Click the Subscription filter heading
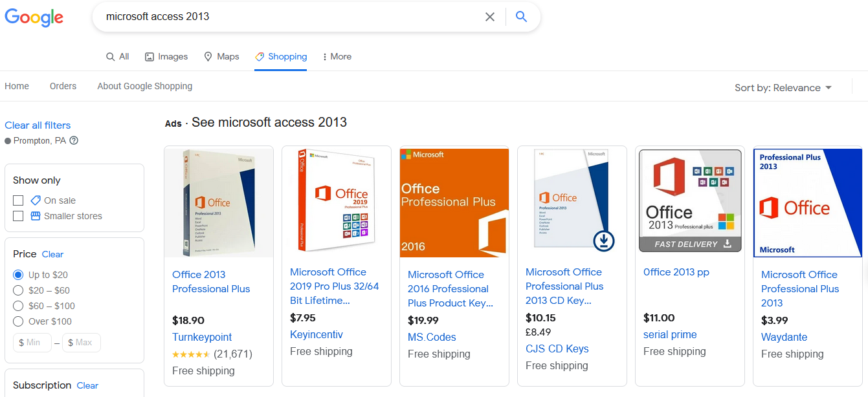 tap(42, 385)
